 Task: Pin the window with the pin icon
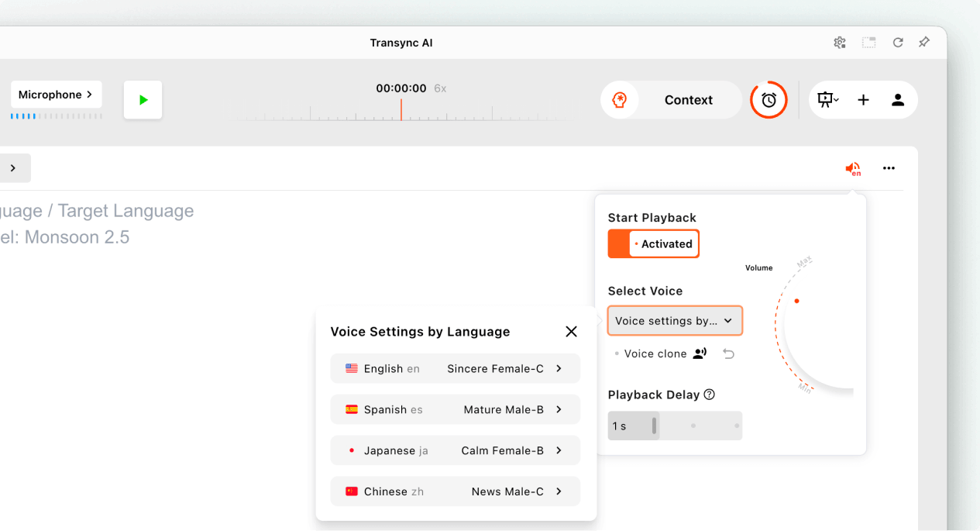[924, 43]
